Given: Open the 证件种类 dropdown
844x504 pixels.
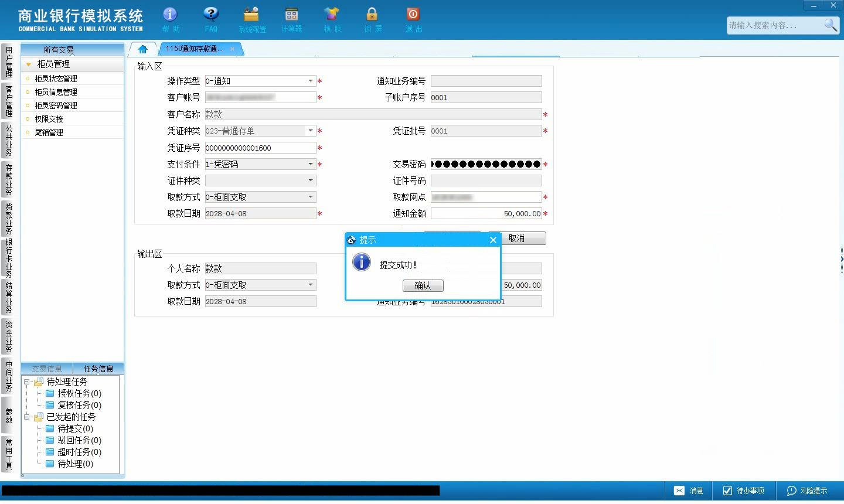Looking at the screenshot, I should click(x=311, y=181).
